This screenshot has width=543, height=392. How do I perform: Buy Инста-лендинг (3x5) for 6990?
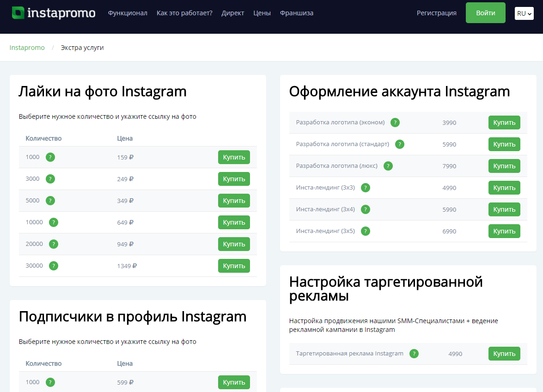[504, 231]
